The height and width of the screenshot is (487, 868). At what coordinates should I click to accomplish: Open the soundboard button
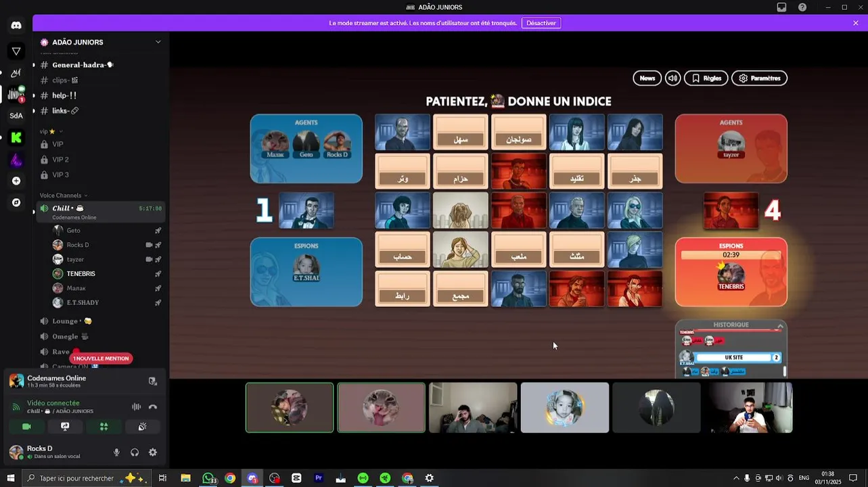coord(142,427)
